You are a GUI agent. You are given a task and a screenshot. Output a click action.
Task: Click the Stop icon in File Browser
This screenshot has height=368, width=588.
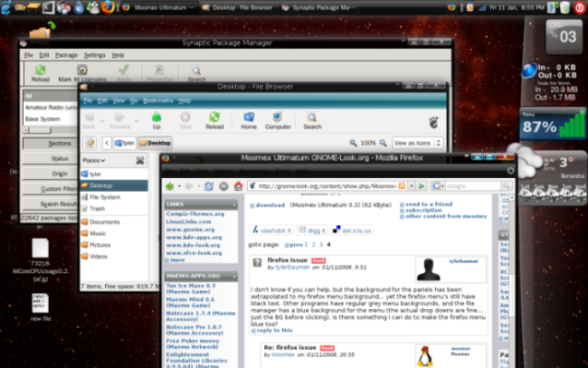point(185,118)
